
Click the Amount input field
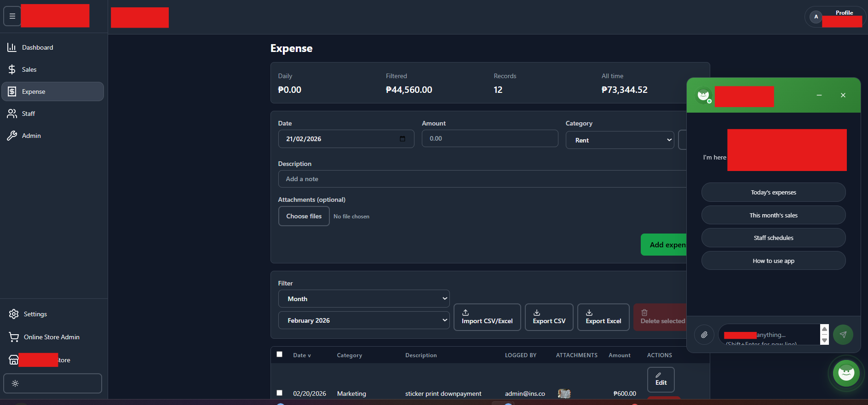[489, 138]
